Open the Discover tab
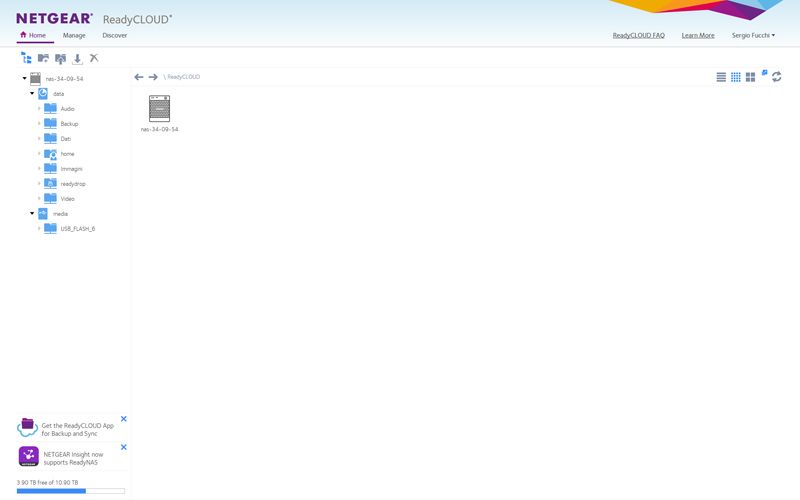The image size is (800, 500). click(115, 35)
